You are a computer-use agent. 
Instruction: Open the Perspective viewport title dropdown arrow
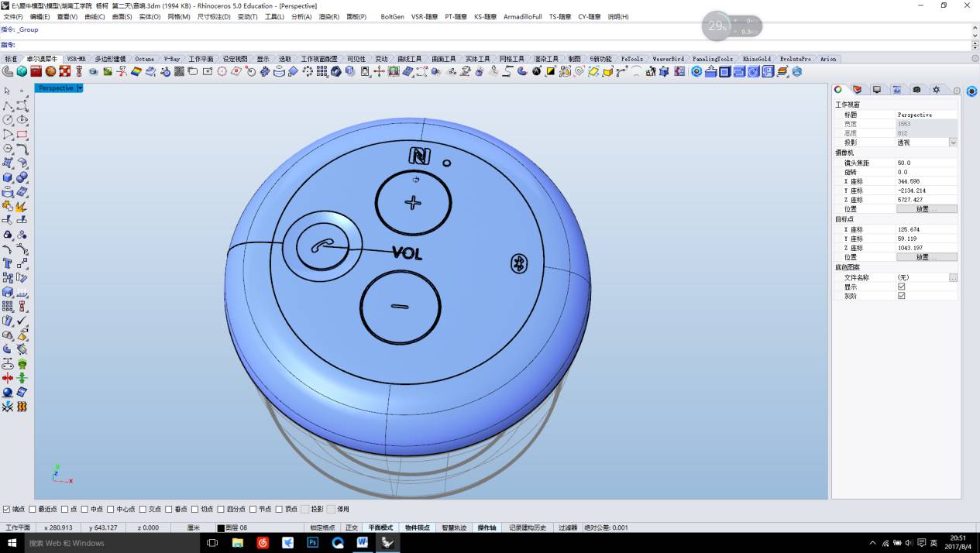point(80,88)
